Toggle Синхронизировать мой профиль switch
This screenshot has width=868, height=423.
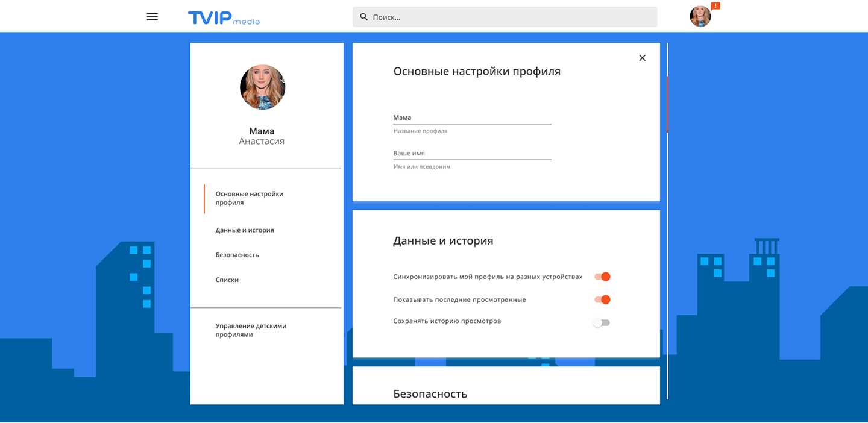602,277
